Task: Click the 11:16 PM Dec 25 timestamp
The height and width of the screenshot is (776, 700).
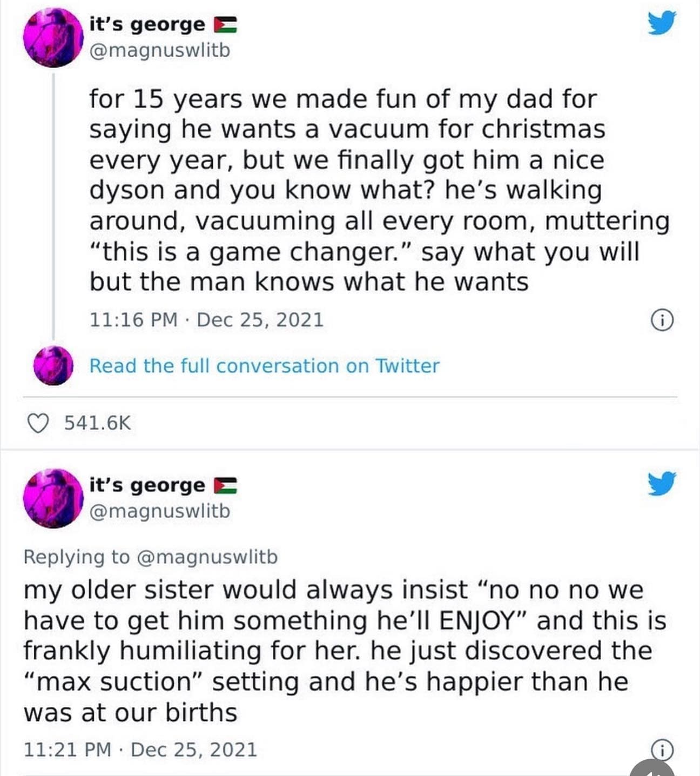Action: [207, 319]
